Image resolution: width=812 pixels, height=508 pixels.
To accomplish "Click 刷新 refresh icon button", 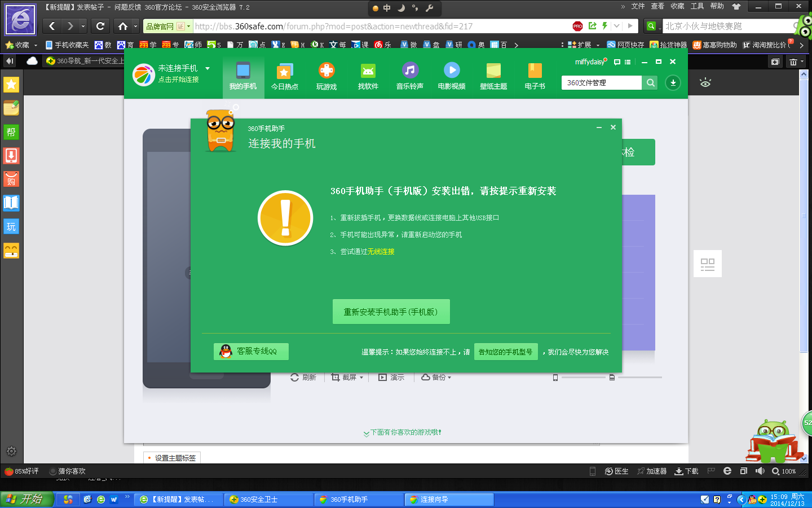I will [x=303, y=377].
